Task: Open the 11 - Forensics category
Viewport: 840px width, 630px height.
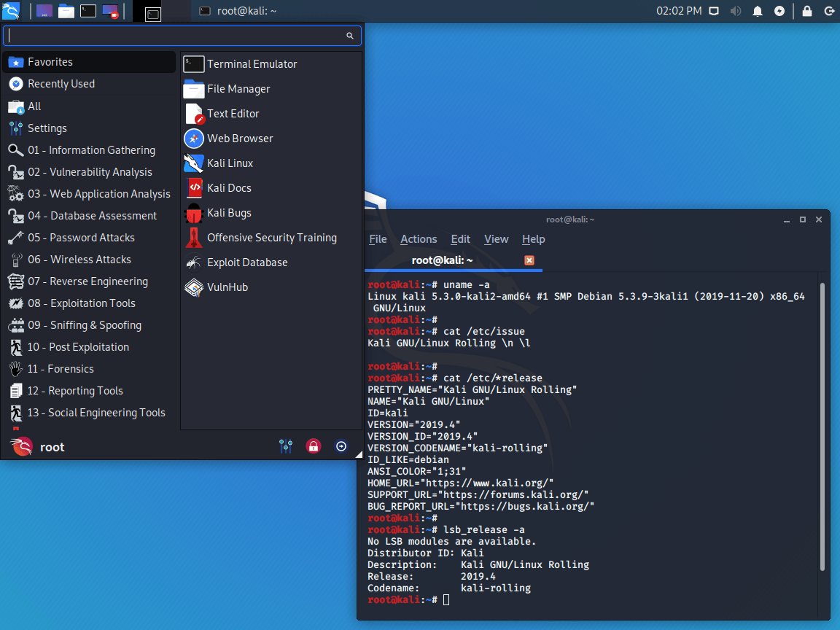Action: coord(62,368)
